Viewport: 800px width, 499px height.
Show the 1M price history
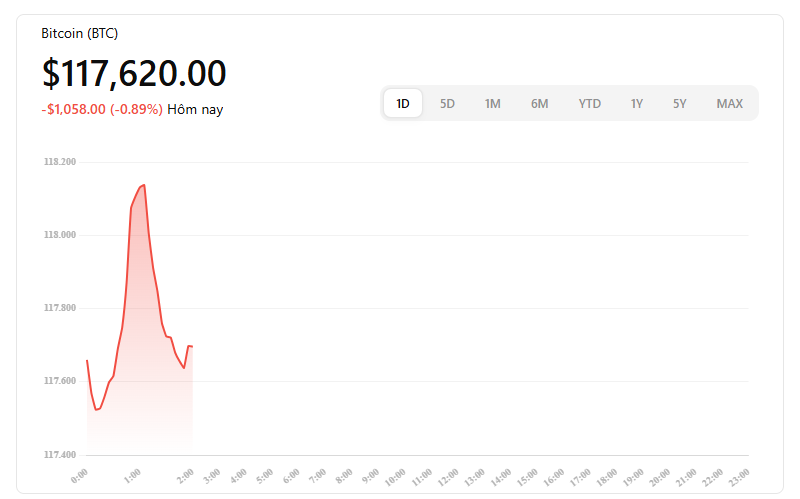(x=492, y=104)
